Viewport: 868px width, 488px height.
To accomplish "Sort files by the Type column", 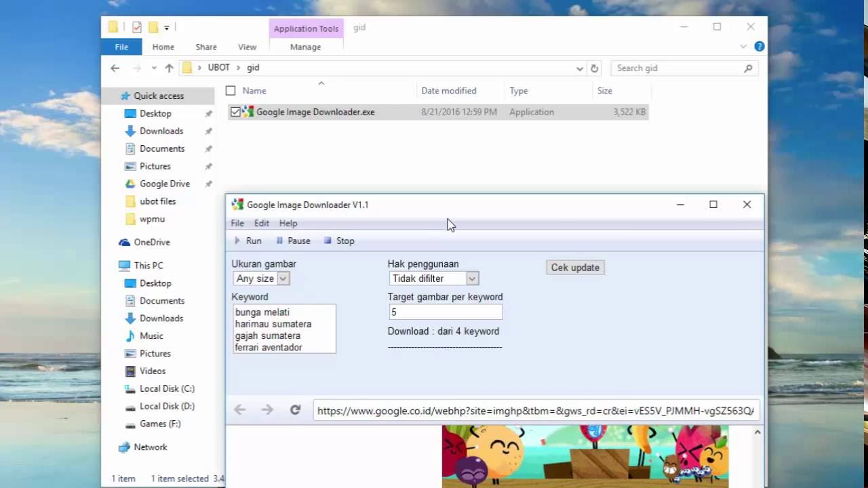I will pos(519,90).
